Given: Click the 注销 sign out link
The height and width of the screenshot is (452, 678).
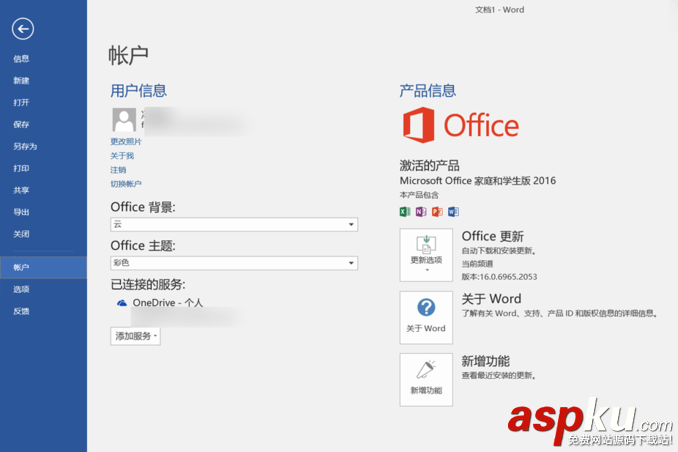Looking at the screenshot, I should pyautogui.click(x=118, y=170).
